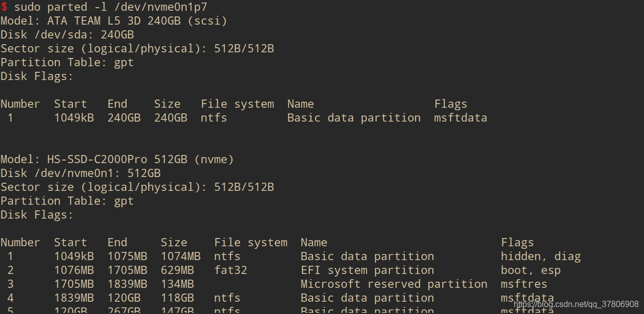This screenshot has height=314, width=644.
Task: Click '629MB' size value
Action: (177, 270)
